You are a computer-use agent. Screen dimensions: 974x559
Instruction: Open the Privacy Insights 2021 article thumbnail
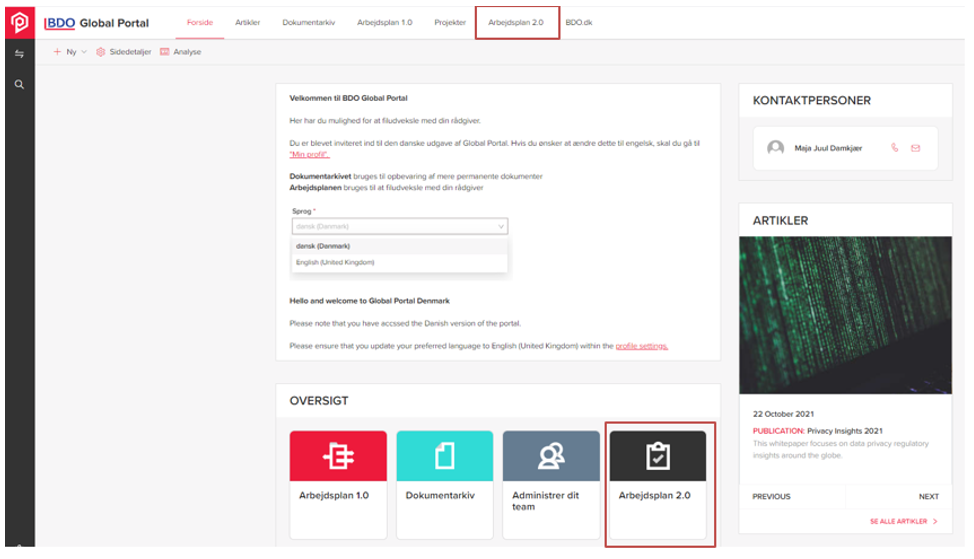(845, 315)
